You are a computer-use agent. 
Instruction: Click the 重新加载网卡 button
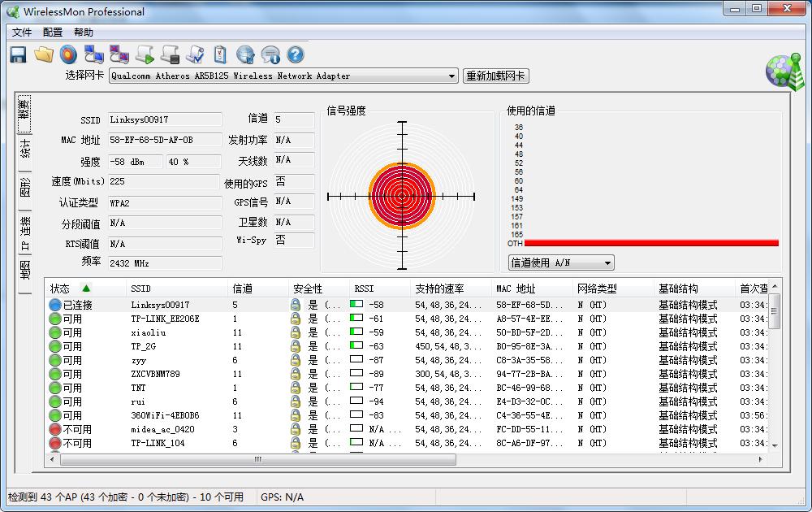pos(495,76)
